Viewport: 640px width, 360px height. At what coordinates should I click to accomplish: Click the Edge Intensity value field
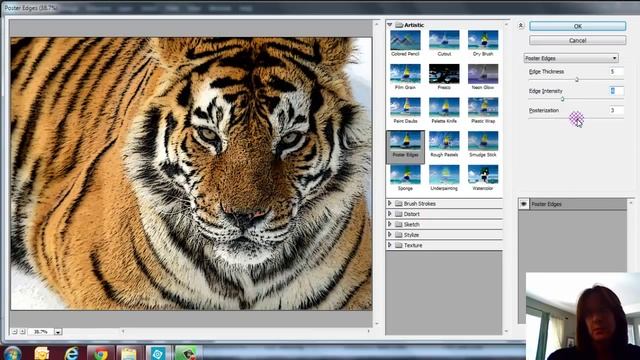pos(616,91)
